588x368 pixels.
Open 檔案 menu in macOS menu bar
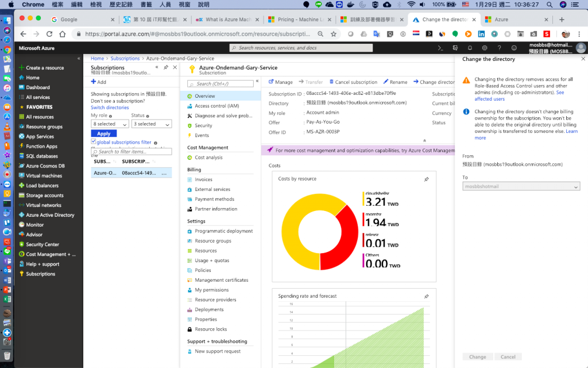57,5
